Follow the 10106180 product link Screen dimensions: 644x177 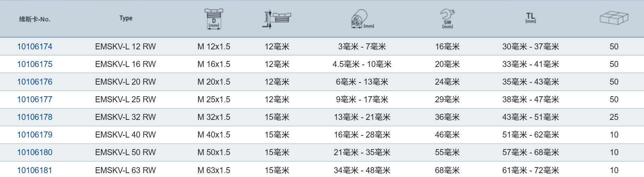[x=35, y=152]
